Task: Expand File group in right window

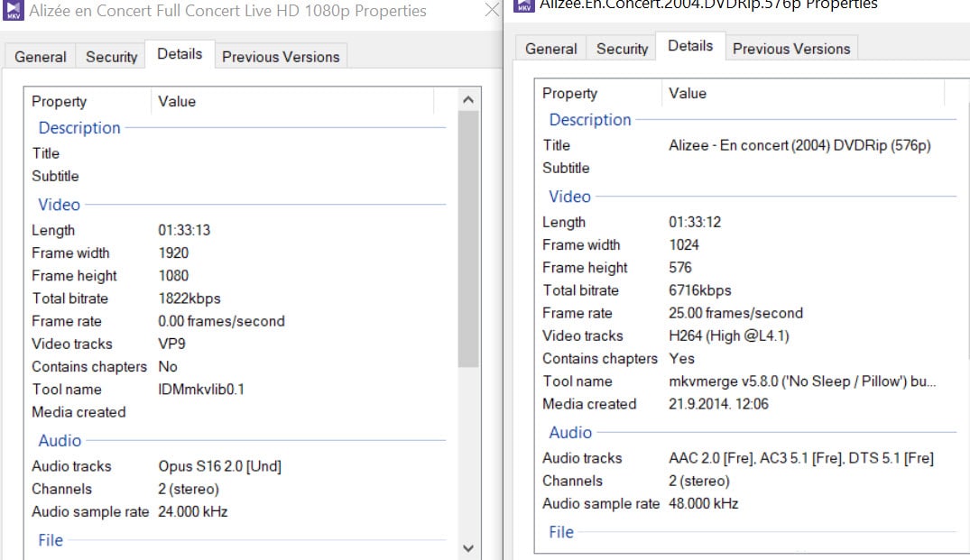Action: (x=561, y=532)
